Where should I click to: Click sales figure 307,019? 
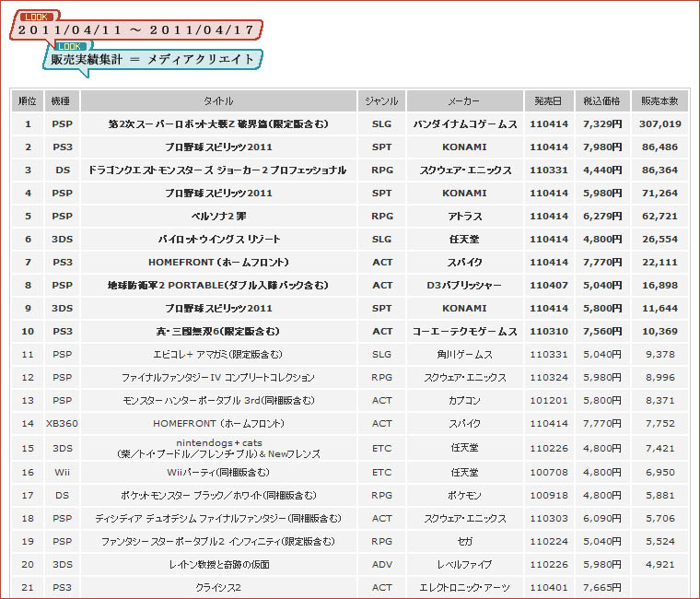[659, 124]
